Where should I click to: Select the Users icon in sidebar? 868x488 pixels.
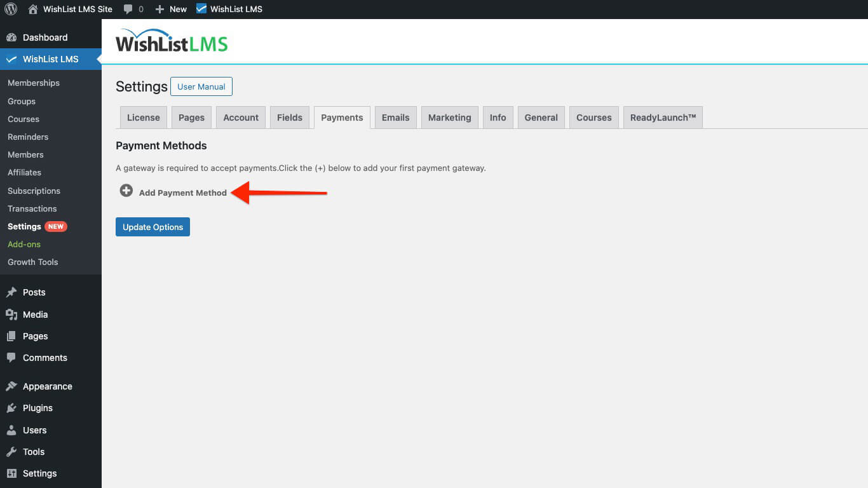tap(13, 430)
